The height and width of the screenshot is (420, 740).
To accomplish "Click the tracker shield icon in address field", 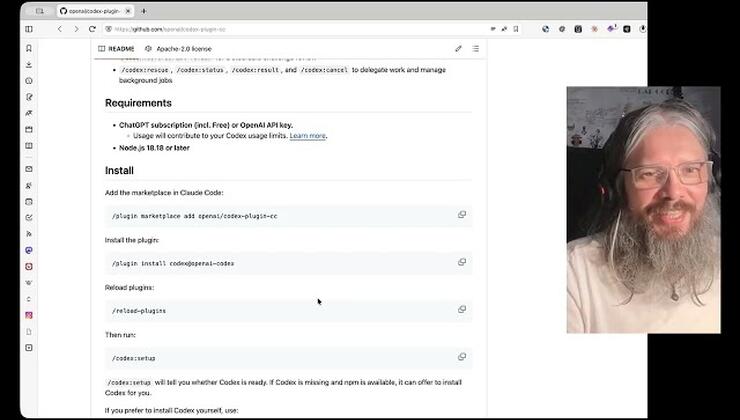I will pyautogui.click(x=109, y=29).
